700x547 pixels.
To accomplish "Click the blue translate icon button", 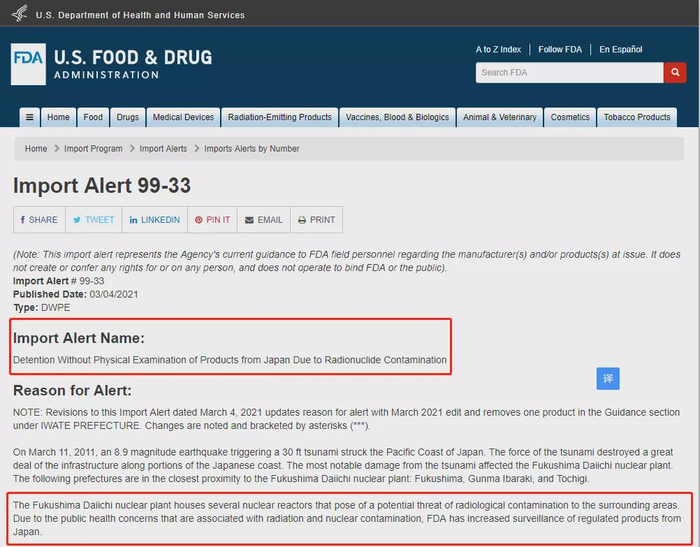I will tap(608, 379).
